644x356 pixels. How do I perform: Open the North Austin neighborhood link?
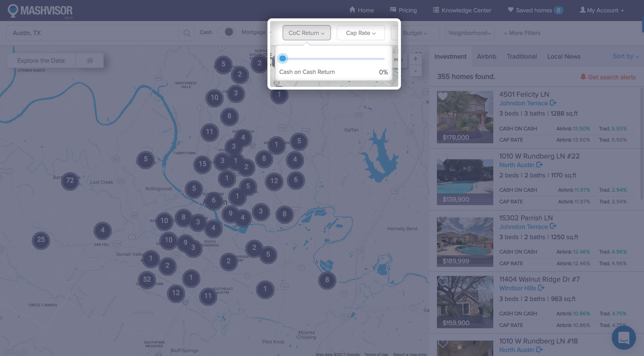pos(517,165)
